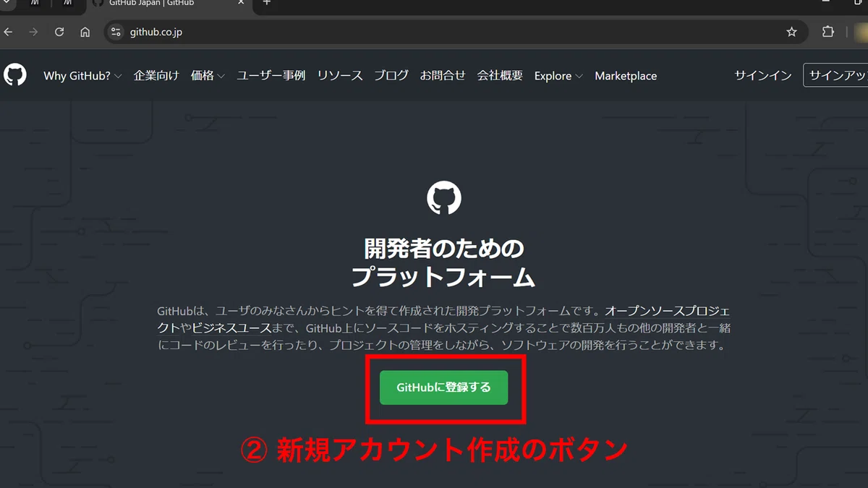The width and height of the screenshot is (868, 488).
Task: Open the browser profile avatar
Action: click(x=860, y=32)
